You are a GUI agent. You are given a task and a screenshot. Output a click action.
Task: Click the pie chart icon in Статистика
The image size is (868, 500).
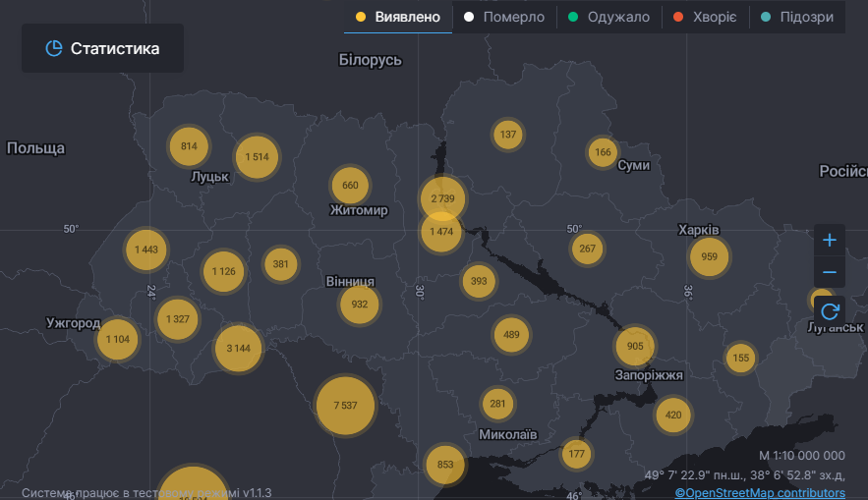(x=54, y=48)
